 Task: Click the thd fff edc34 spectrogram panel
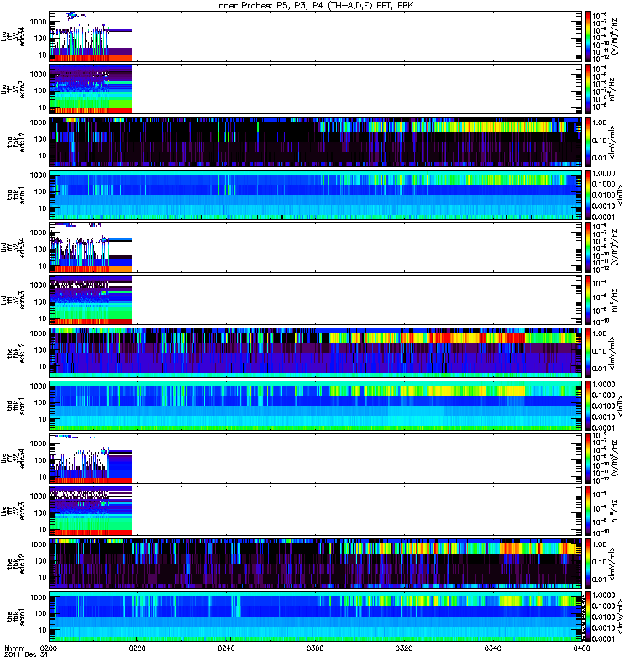(x=315, y=247)
